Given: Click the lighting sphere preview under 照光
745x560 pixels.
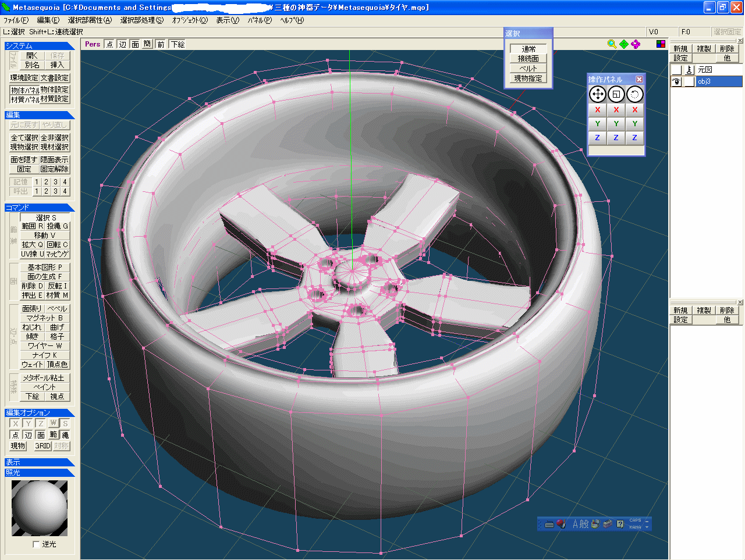Looking at the screenshot, I should [40, 508].
